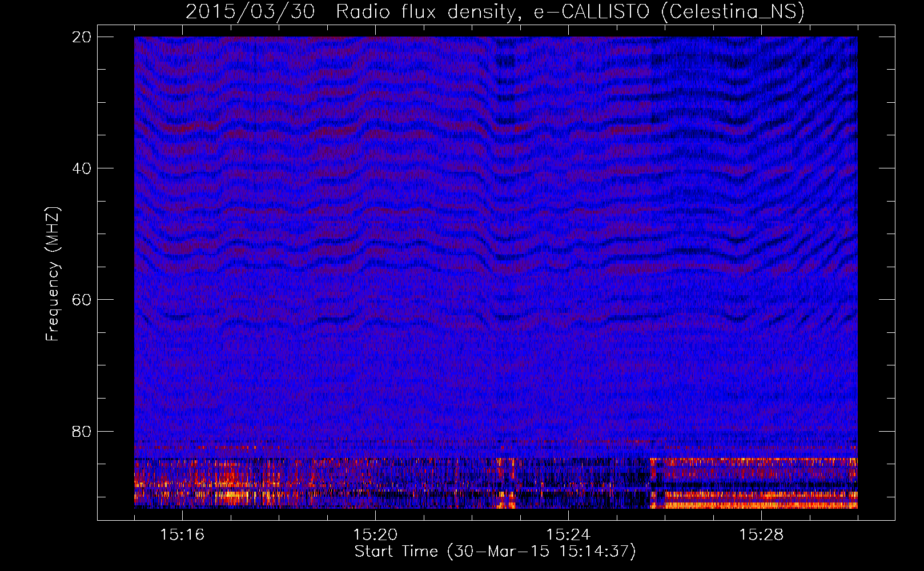This screenshot has height=571, width=924.
Task: Click the 'Frequency (MHZ)' axis label
Action: point(52,274)
